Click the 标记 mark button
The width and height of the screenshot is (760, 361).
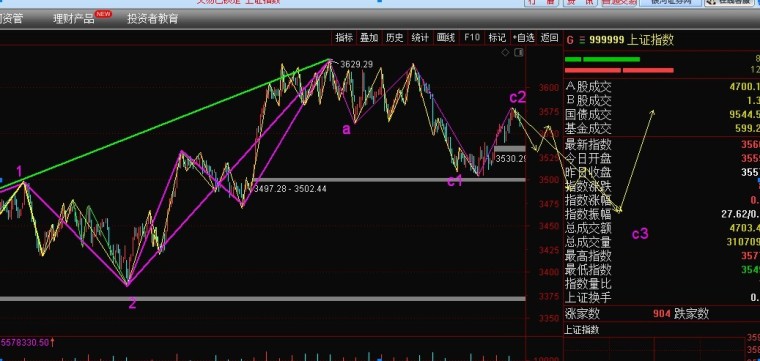coord(497,38)
